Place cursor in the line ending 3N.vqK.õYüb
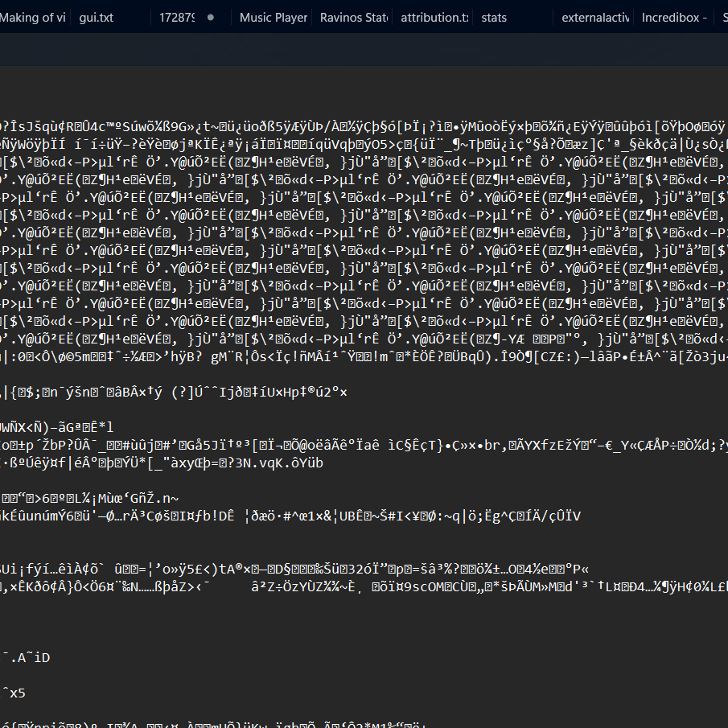 [x=161, y=463]
